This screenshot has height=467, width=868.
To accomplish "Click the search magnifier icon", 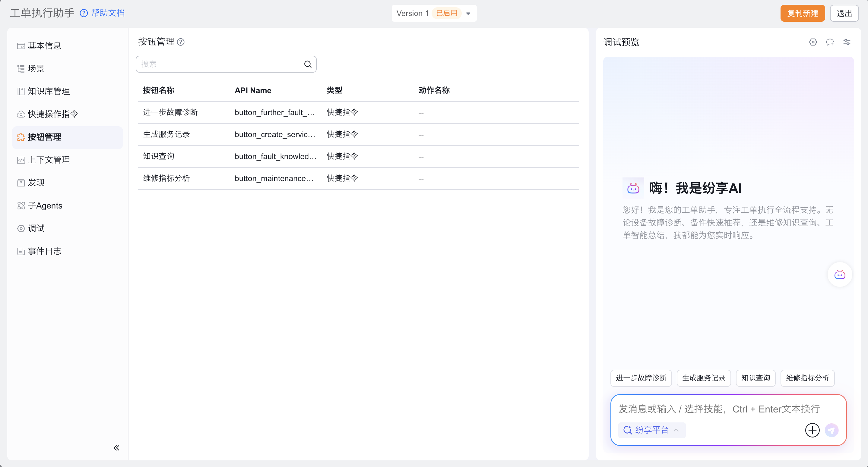I will click(308, 64).
